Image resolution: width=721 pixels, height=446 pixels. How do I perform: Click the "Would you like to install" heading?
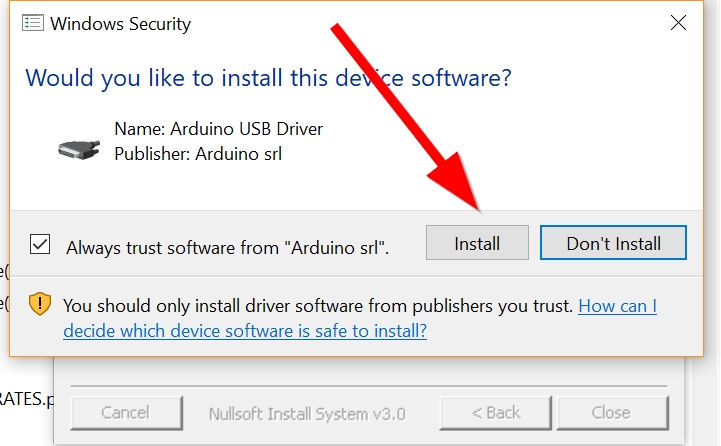pyautogui.click(x=268, y=77)
